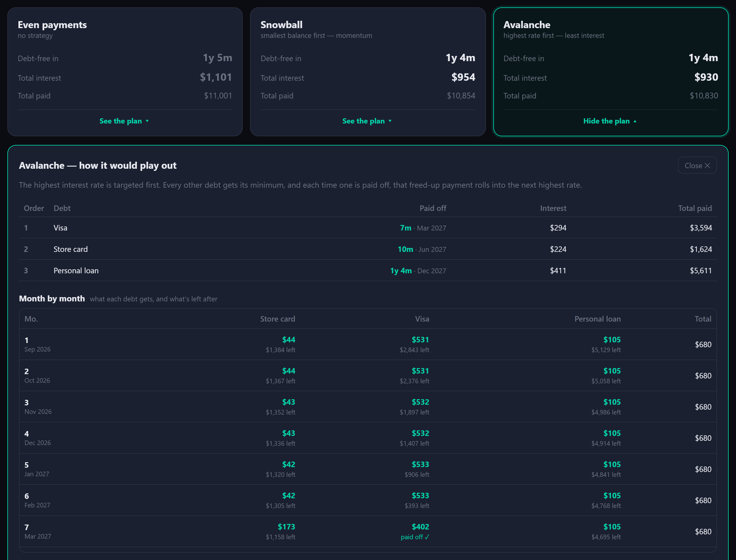736x560 pixels.
Task: Click the 'Debt' column header
Action: pos(62,208)
